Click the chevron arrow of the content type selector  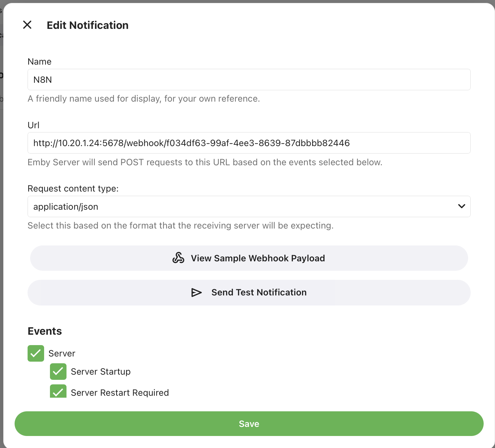tap(461, 206)
